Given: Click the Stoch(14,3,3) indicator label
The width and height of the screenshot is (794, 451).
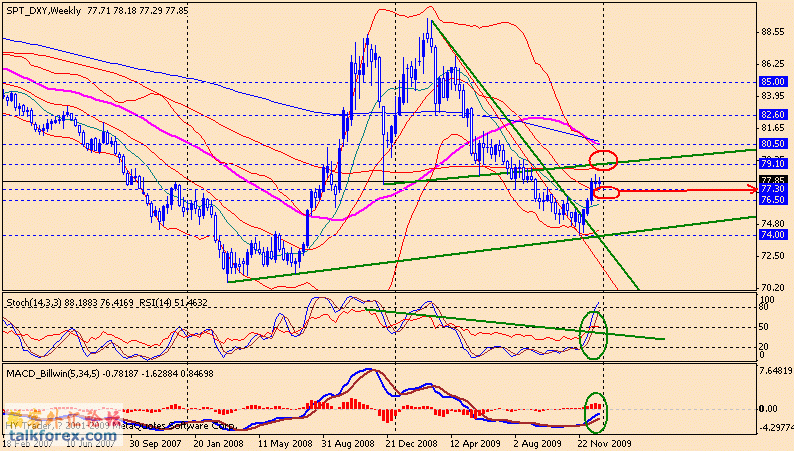Looking at the screenshot, I should tap(33, 303).
